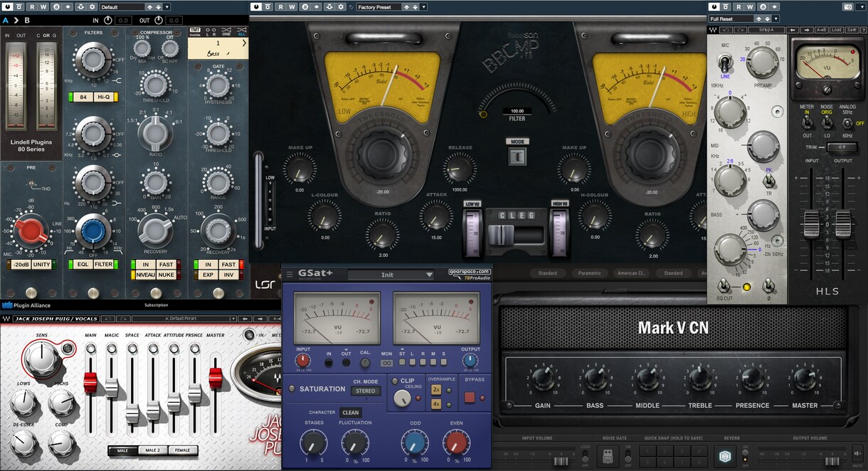Click the MAIN fader in JJP Vocals

point(90,383)
